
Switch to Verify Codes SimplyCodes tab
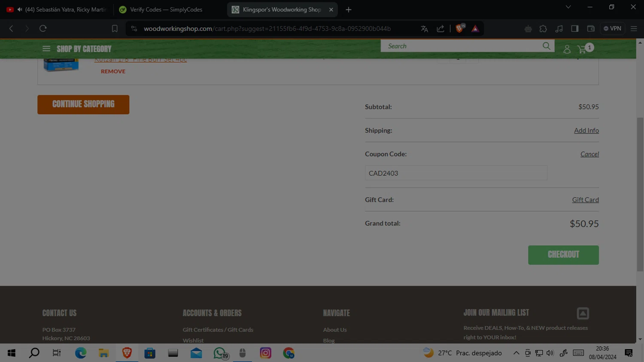click(170, 9)
